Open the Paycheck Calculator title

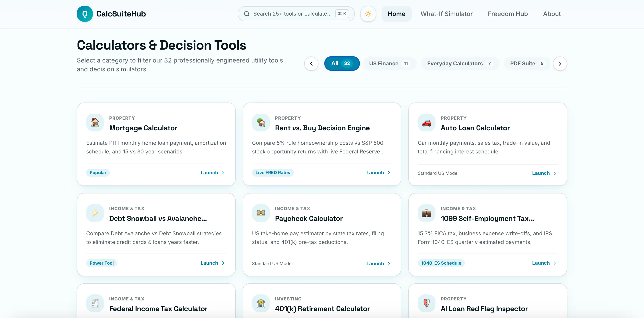pos(308,218)
